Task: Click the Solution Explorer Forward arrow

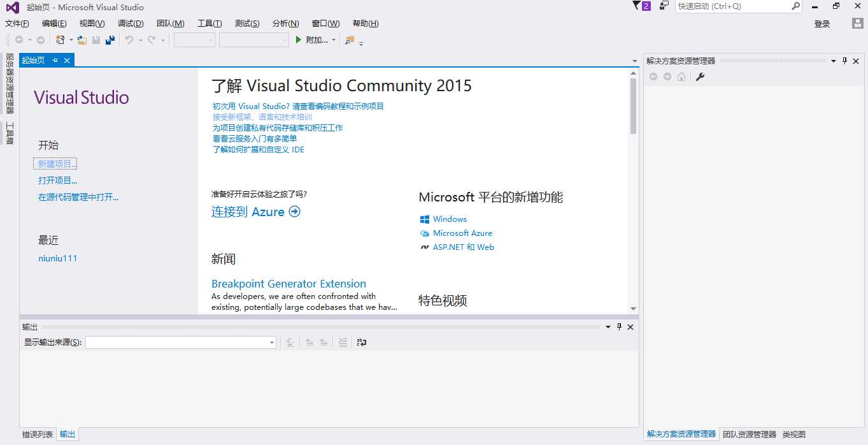Action: pos(667,77)
